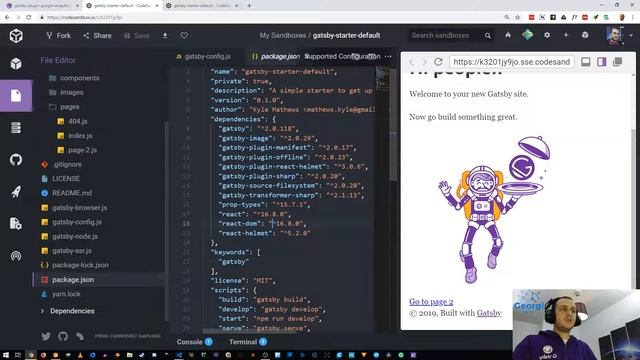
Task: Create new sandbox with plus icon
Action: (x=566, y=36)
